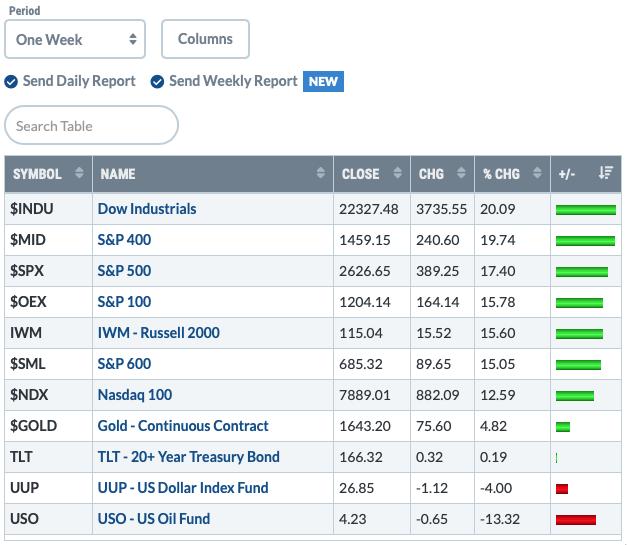Image resolution: width=627 pixels, height=545 pixels.
Task: Click the green bar in Dow Industrials row
Action: (x=586, y=210)
